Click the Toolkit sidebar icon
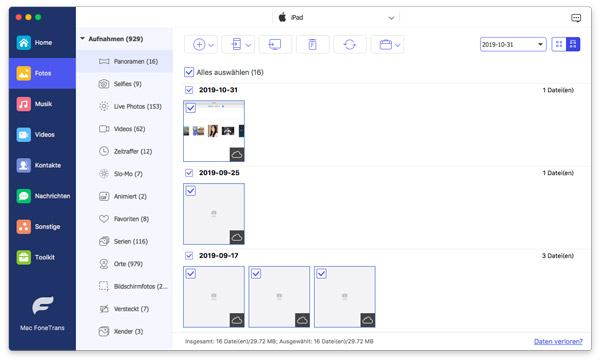 pos(23,257)
